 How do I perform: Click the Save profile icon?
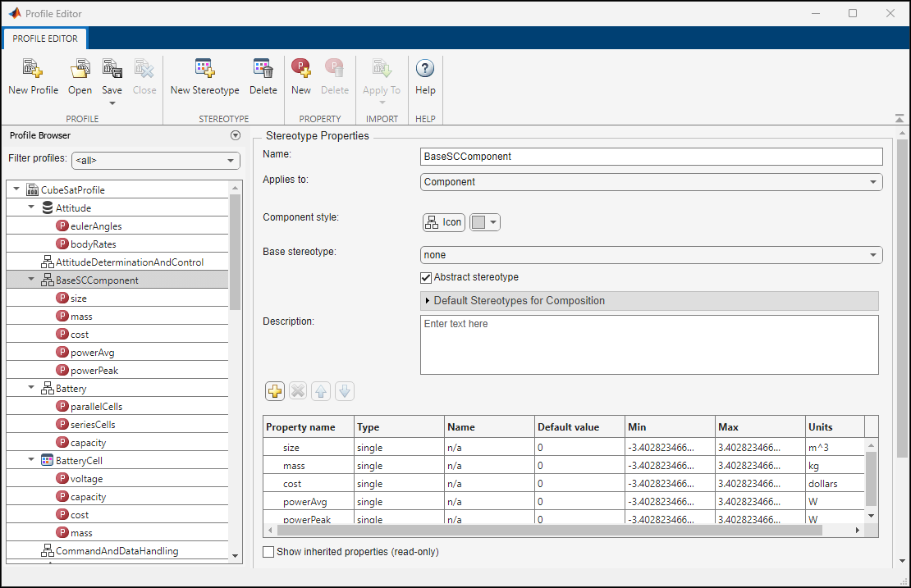(112, 70)
